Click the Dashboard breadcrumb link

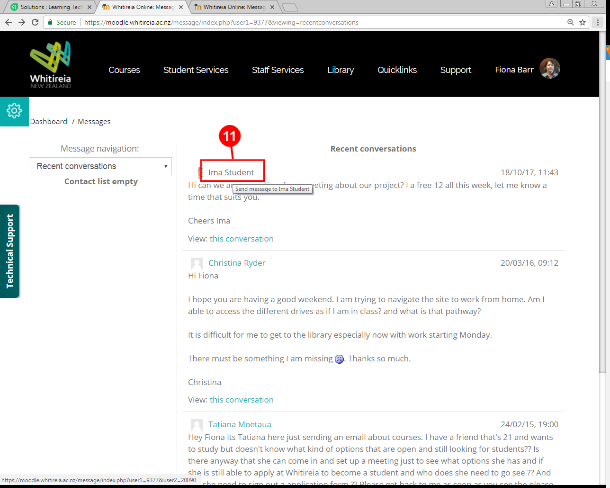[49, 121]
